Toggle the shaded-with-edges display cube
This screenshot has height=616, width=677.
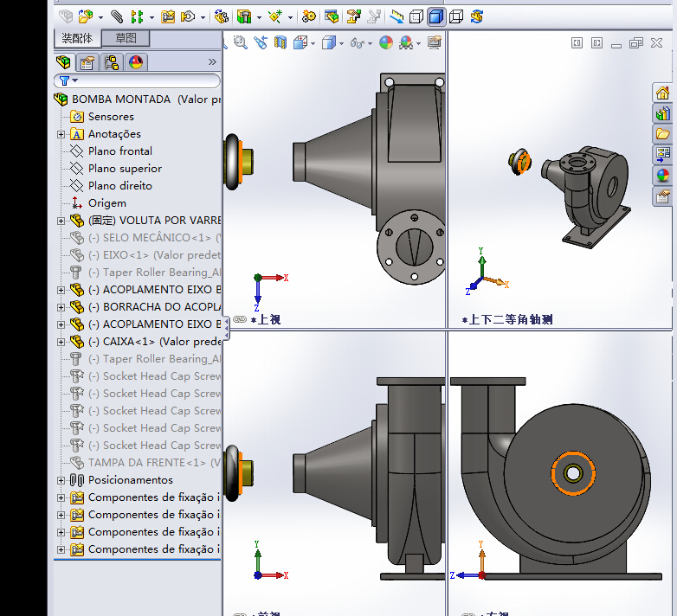[436, 16]
